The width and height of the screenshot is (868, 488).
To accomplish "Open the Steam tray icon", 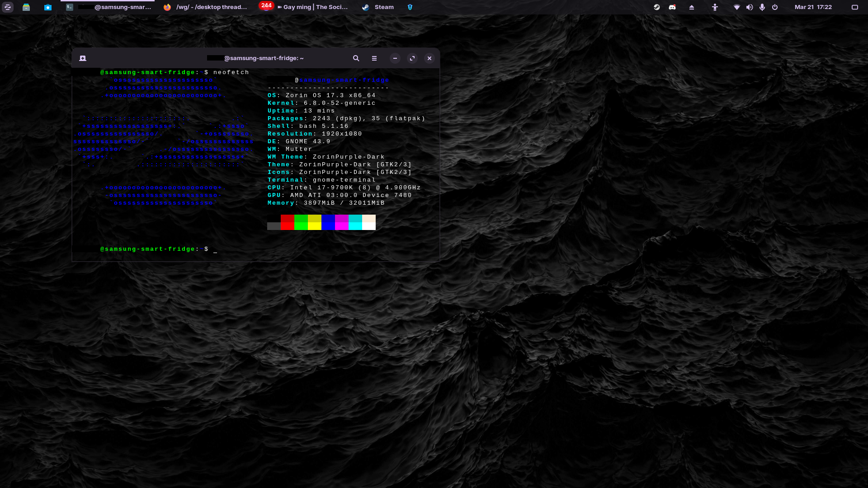I will pyautogui.click(x=657, y=7).
